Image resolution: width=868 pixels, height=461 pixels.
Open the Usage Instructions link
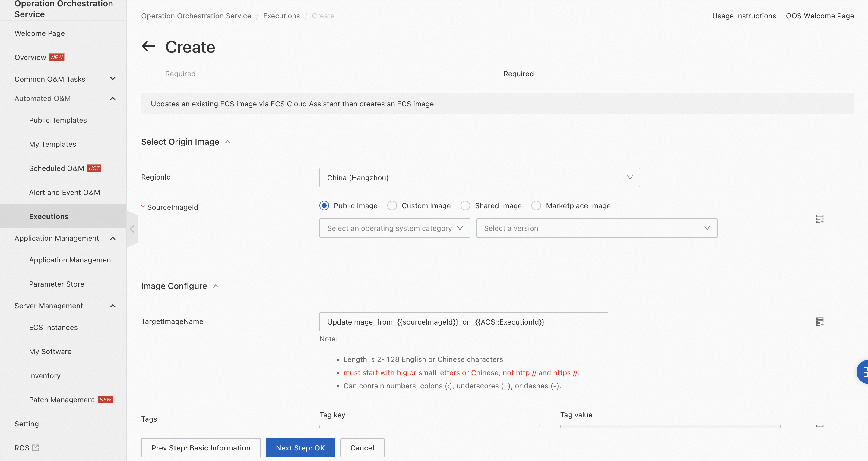pyautogui.click(x=744, y=16)
